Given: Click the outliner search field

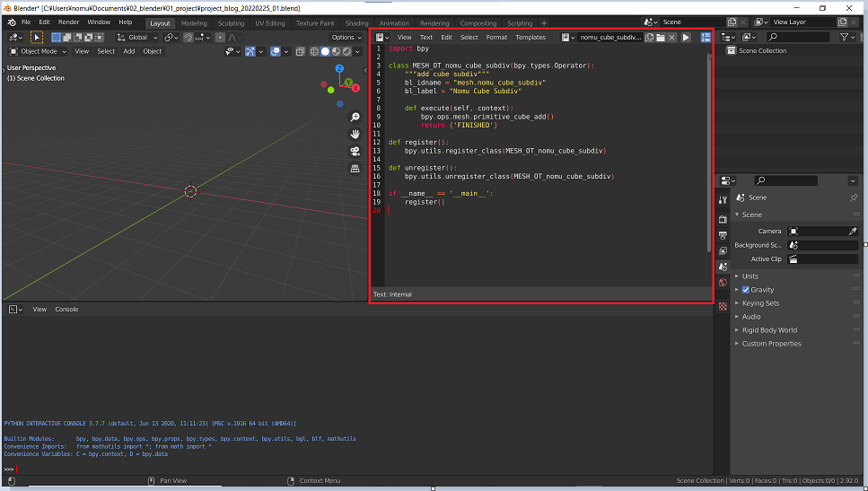Looking at the screenshot, I should tap(797, 37).
